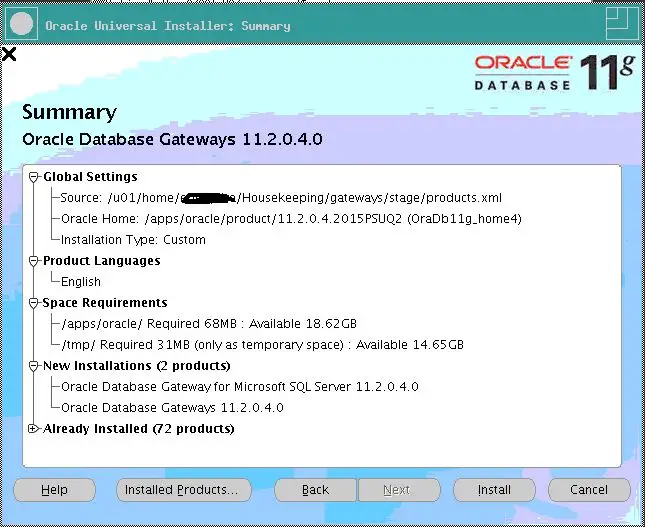Select the Installation Type: Custom row
The image size is (645, 527).
pos(133,240)
